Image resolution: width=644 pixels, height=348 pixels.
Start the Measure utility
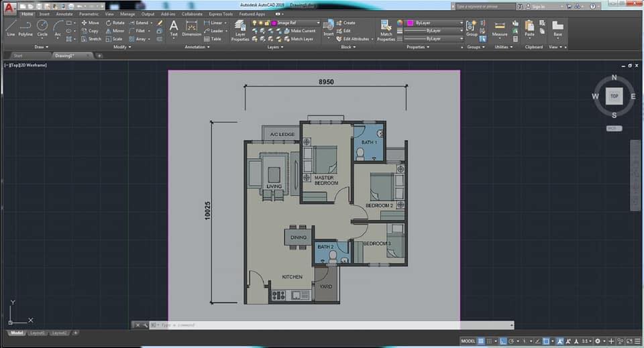[x=500, y=29]
